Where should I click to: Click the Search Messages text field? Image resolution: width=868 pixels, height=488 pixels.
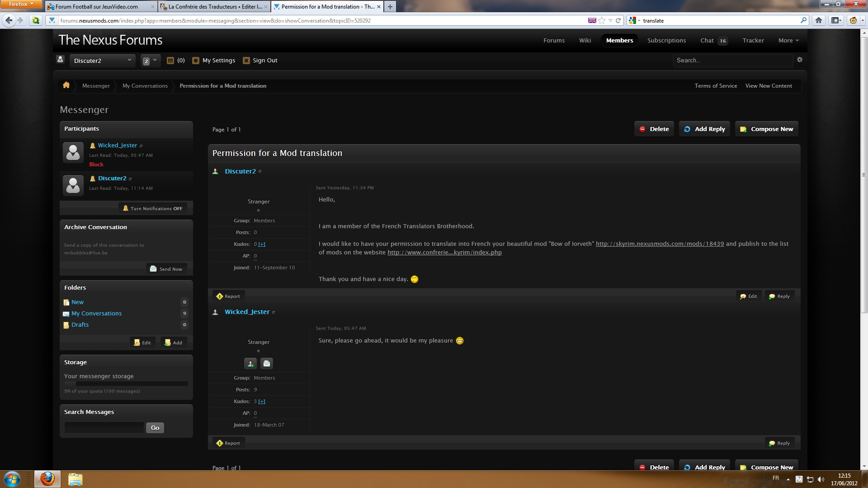pos(104,427)
